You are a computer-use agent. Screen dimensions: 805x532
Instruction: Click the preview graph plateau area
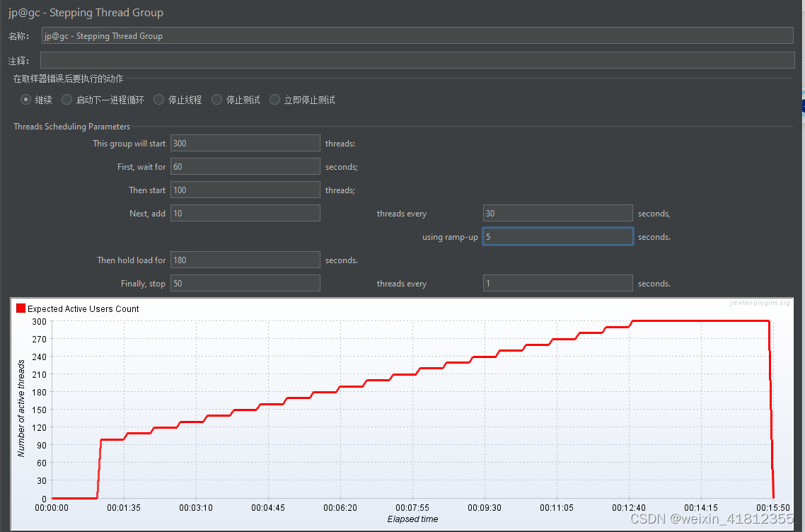700,320
